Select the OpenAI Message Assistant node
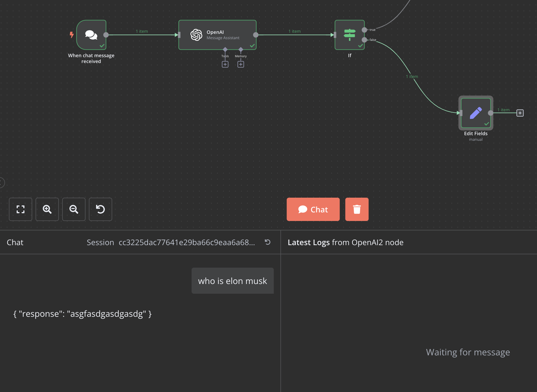The image size is (537, 392). tap(217, 35)
